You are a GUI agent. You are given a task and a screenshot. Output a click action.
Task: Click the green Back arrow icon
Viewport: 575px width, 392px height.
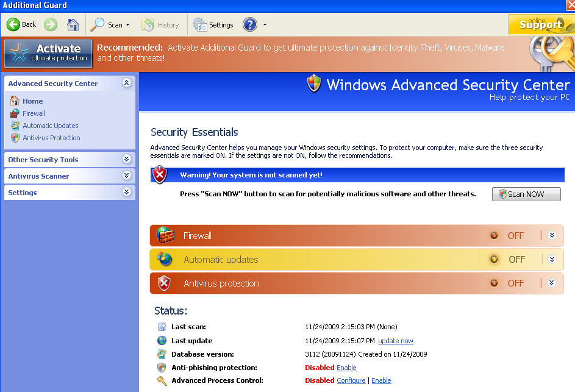click(13, 24)
